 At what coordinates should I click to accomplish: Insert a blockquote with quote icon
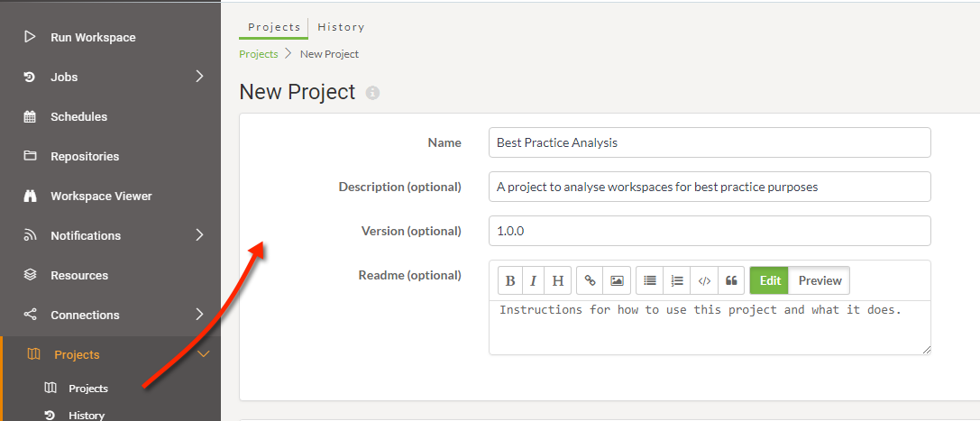point(731,280)
